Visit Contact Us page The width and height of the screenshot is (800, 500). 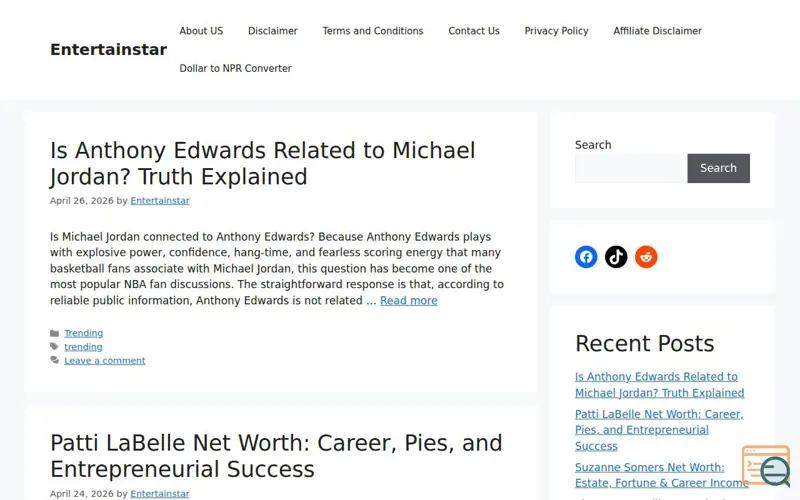point(474,31)
